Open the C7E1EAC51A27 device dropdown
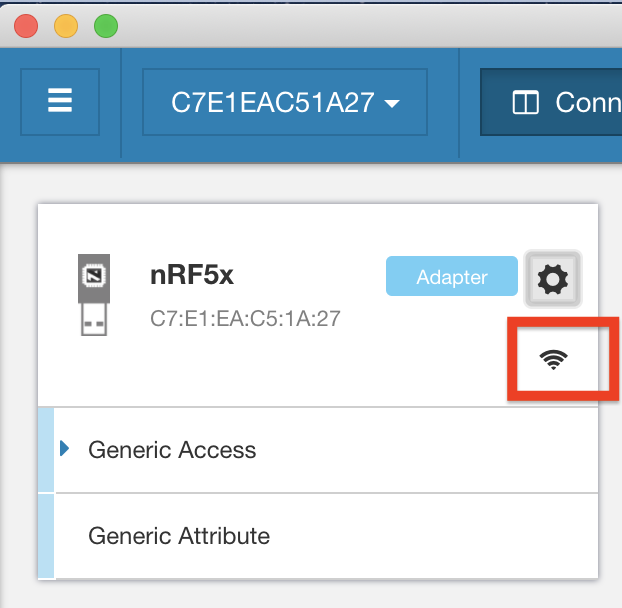Image resolution: width=622 pixels, height=608 pixels. point(285,102)
